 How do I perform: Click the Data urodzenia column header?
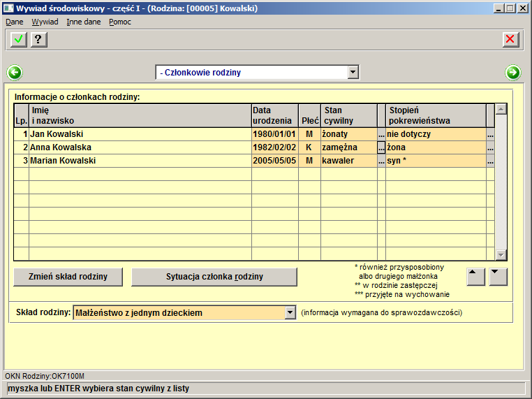tap(275, 115)
